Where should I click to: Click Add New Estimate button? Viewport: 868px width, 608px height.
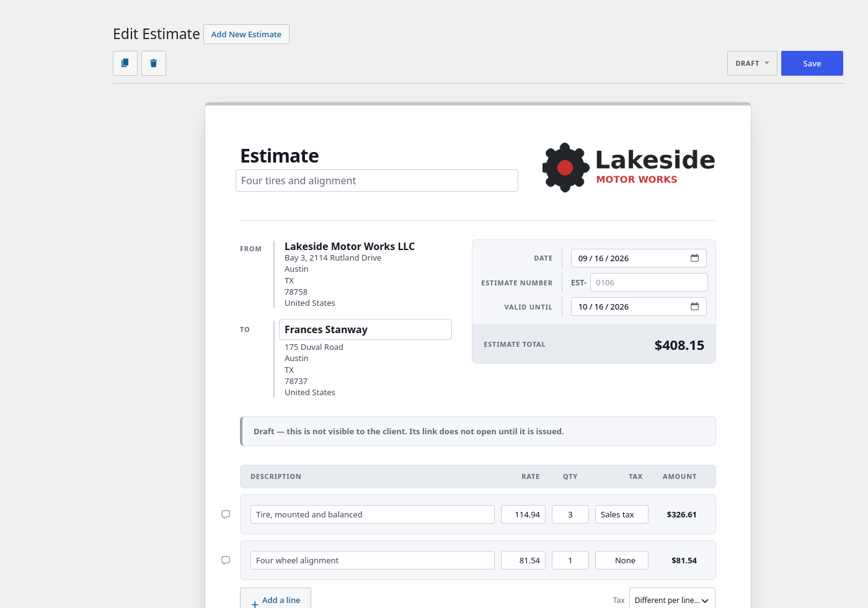(246, 34)
